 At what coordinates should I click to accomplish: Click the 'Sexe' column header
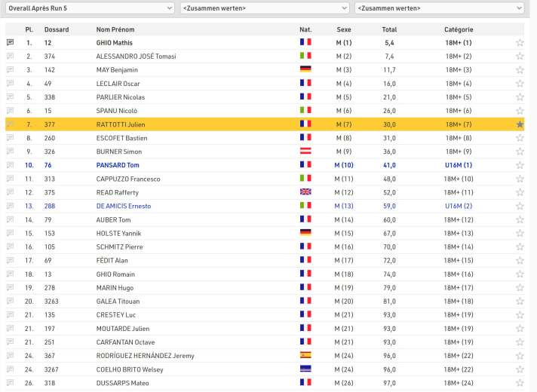344,29
